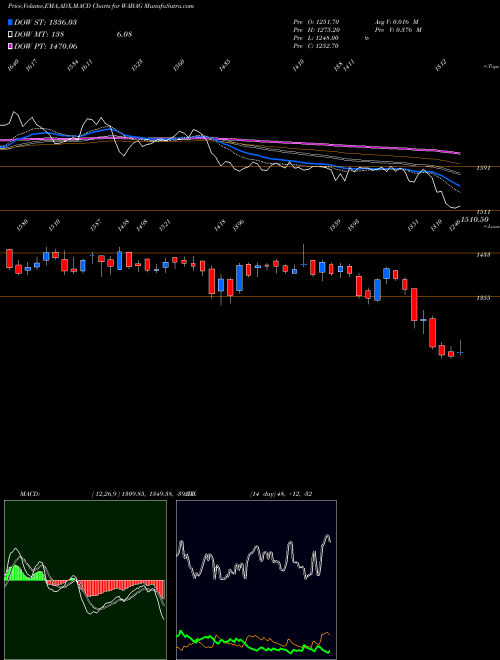The width and height of the screenshot is (500, 660).
Task: Click the 1391 price level label
Action: pos(482,168)
